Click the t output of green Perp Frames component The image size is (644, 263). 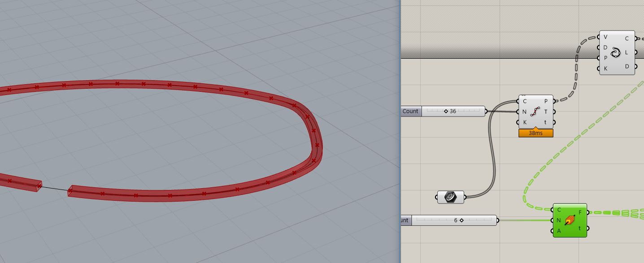580,228
